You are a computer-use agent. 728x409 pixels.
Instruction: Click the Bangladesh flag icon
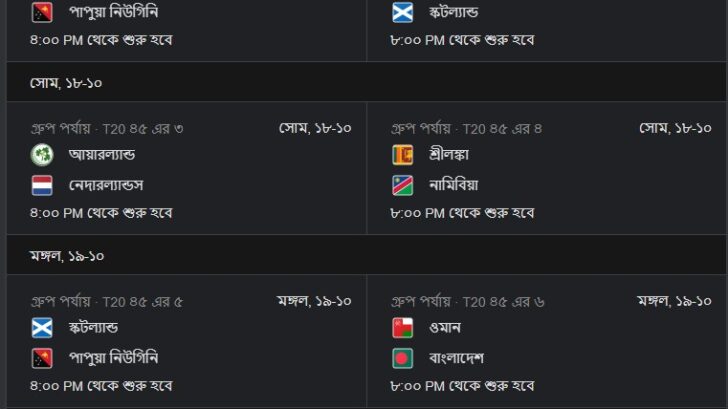(x=403, y=358)
